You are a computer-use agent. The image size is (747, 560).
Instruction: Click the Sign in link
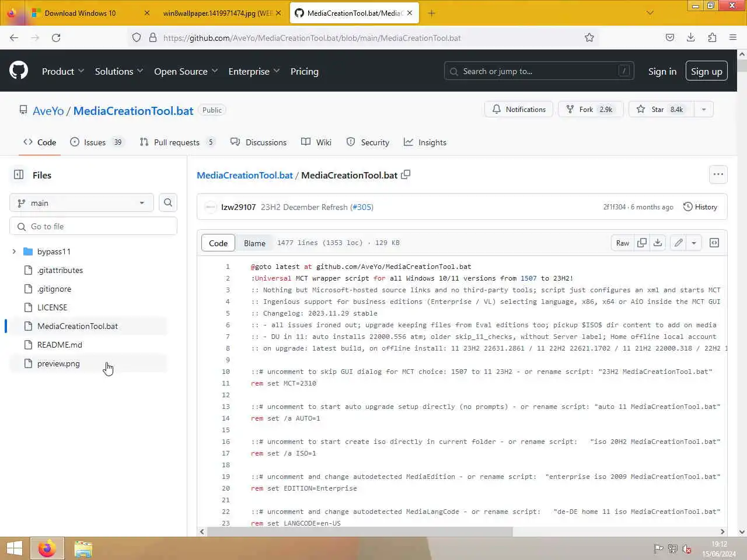coord(662,71)
